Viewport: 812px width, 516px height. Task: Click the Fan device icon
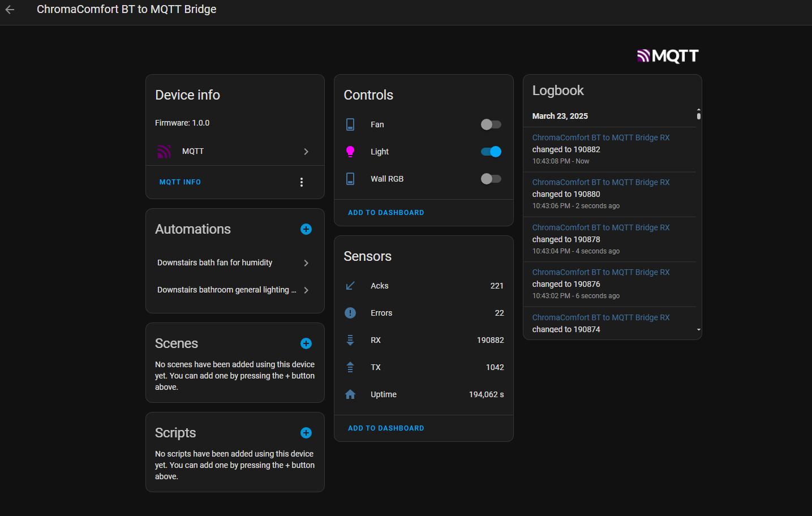click(350, 124)
